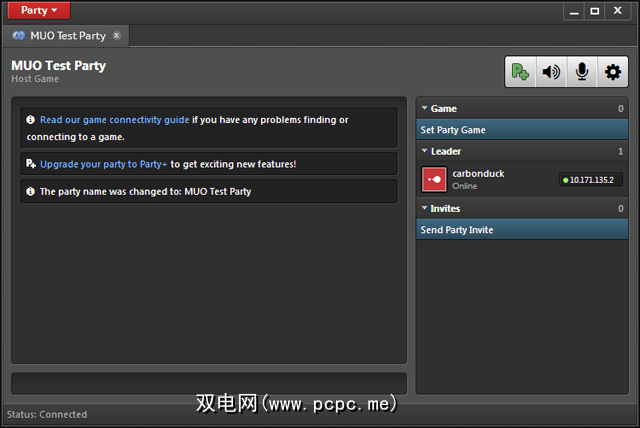Open the red Party dropdown menu

[x=39, y=10]
